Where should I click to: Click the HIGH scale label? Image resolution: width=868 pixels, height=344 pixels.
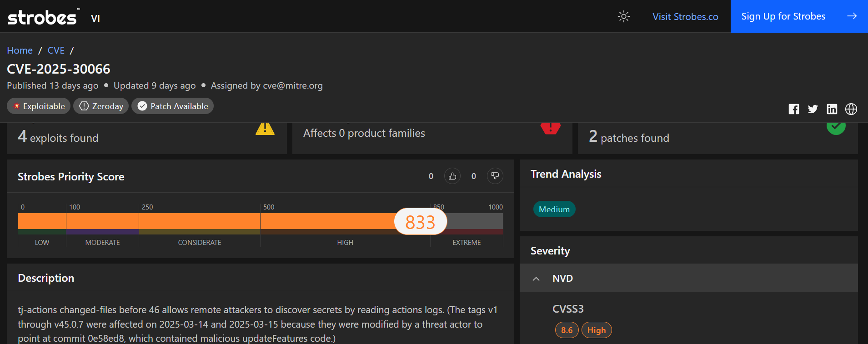[x=345, y=243]
